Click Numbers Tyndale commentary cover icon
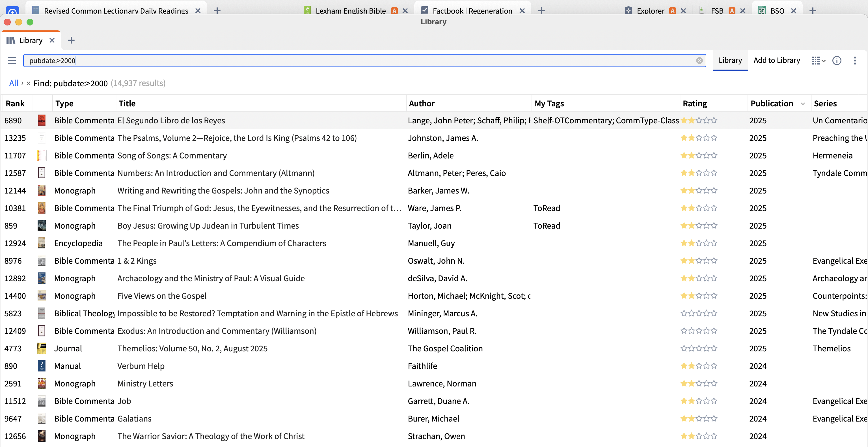Image resolution: width=868 pixels, height=447 pixels. pos(42,173)
